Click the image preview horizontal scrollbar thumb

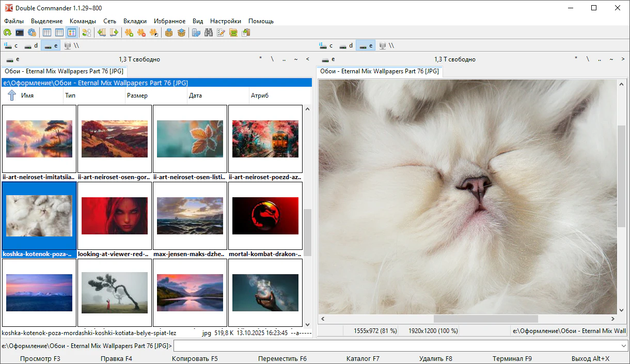(x=485, y=319)
